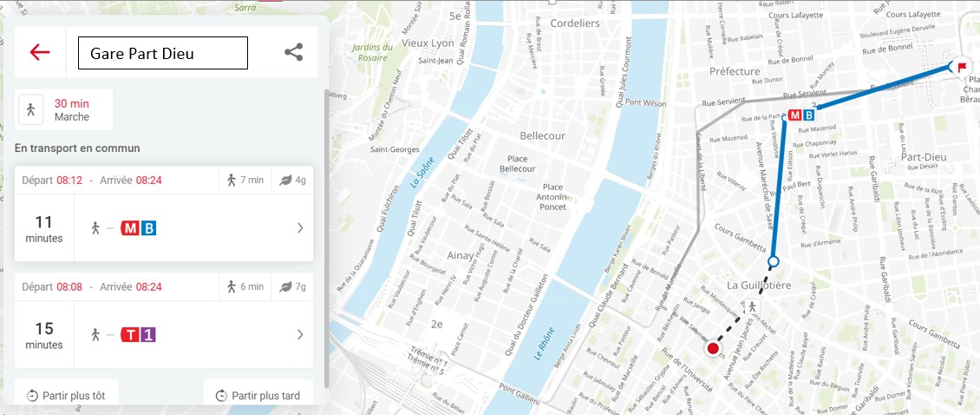Select the 30 min Marche walking option
Viewport: 980px width, 415px height.
pos(64,109)
